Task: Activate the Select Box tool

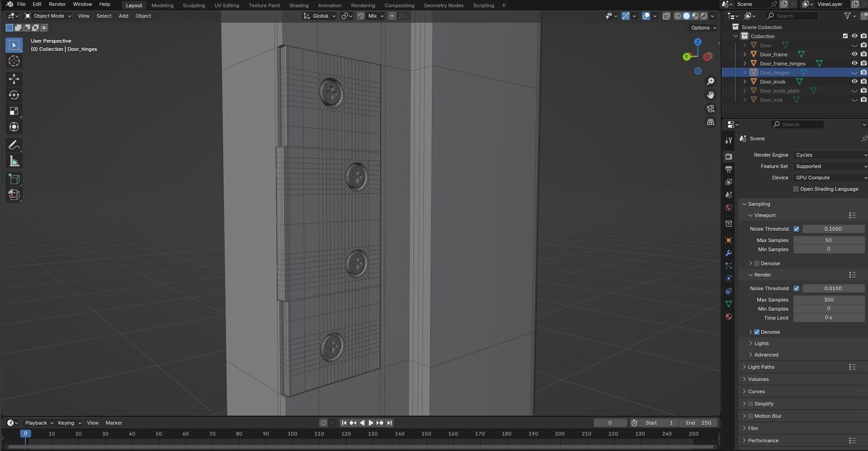Action: pyautogui.click(x=14, y=45)
